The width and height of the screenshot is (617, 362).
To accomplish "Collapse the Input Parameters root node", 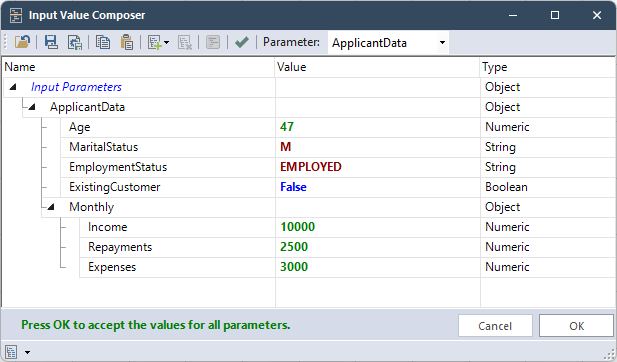I will (x=13, y=87).
